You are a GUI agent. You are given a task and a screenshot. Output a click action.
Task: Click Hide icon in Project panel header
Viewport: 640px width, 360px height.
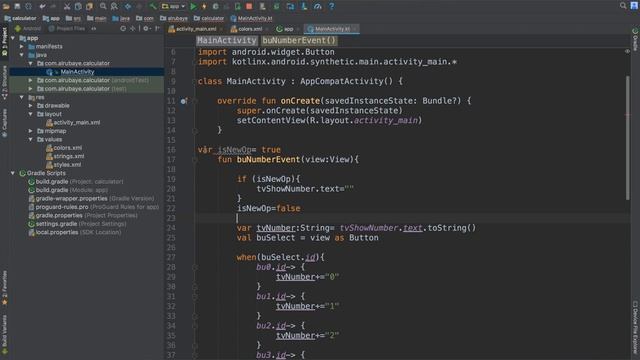pos(157,29)
